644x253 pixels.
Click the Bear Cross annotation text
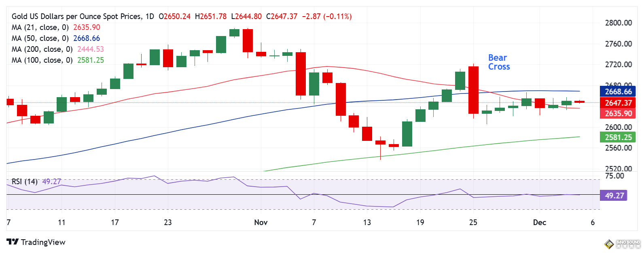click(499, 62)
